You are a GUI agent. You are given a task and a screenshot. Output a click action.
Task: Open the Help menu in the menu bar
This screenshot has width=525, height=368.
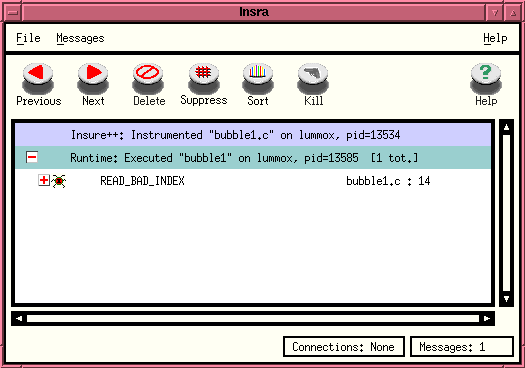495,38
